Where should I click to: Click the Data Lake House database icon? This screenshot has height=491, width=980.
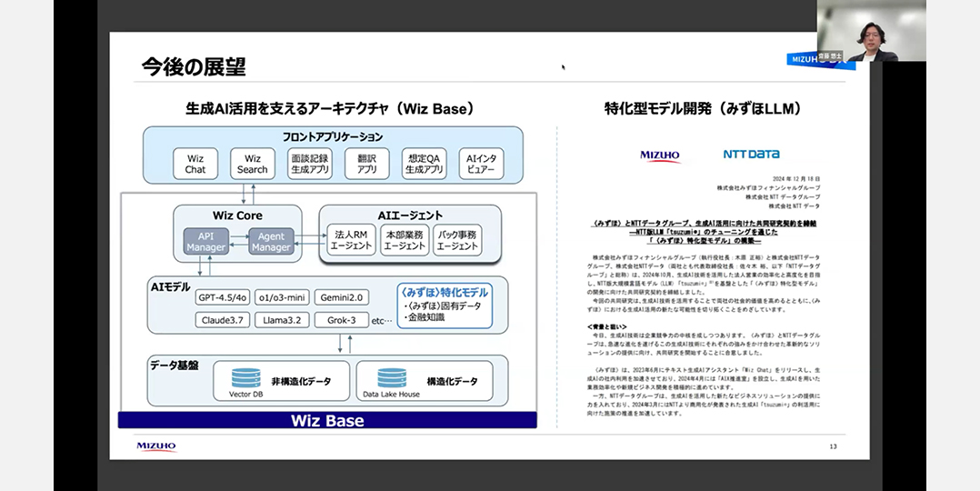point(392,377)
